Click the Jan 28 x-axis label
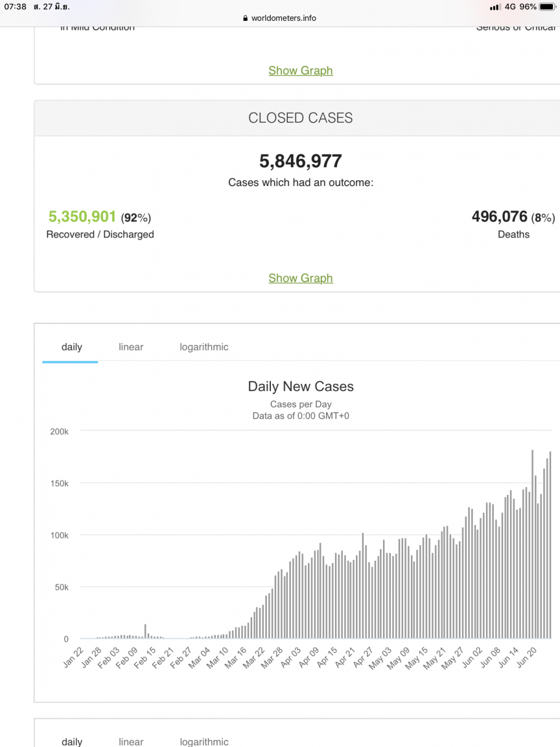 [x=91, y=657]
